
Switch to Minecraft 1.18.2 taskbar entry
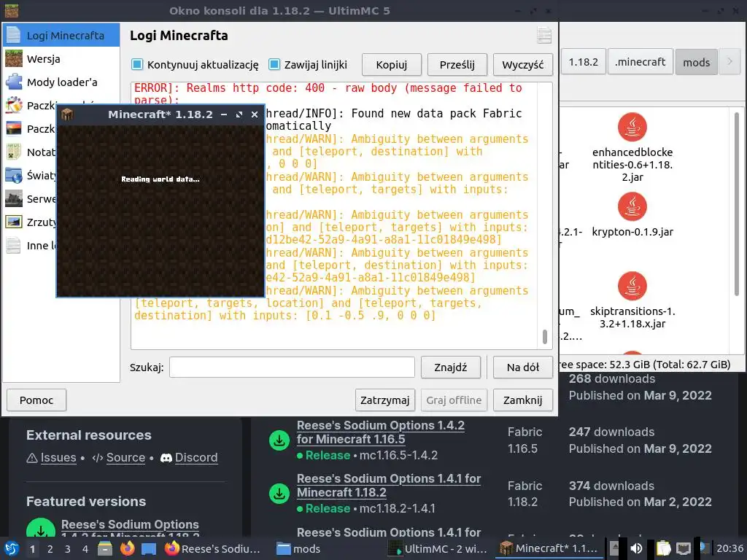coord(549,548)
